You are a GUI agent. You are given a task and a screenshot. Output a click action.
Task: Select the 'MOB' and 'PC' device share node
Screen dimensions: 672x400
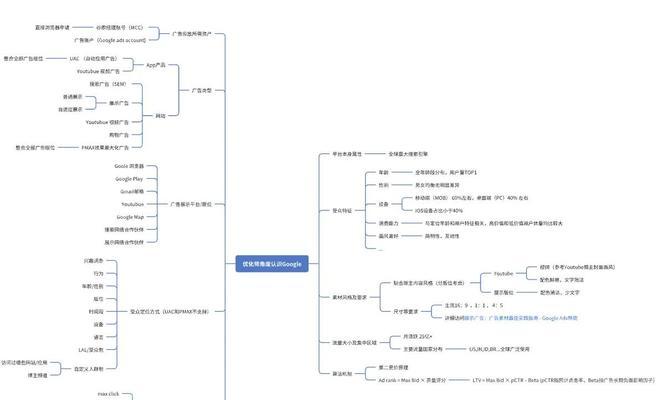471,198
